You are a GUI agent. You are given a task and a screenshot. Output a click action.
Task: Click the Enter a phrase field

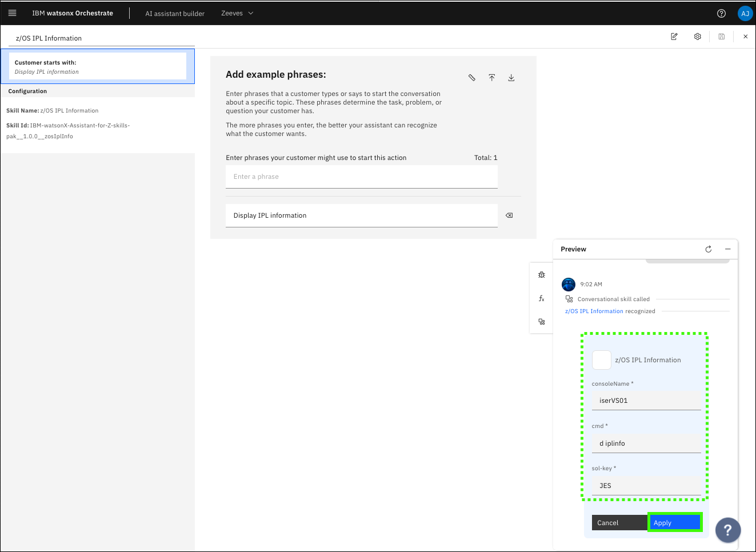coord(361,177)
